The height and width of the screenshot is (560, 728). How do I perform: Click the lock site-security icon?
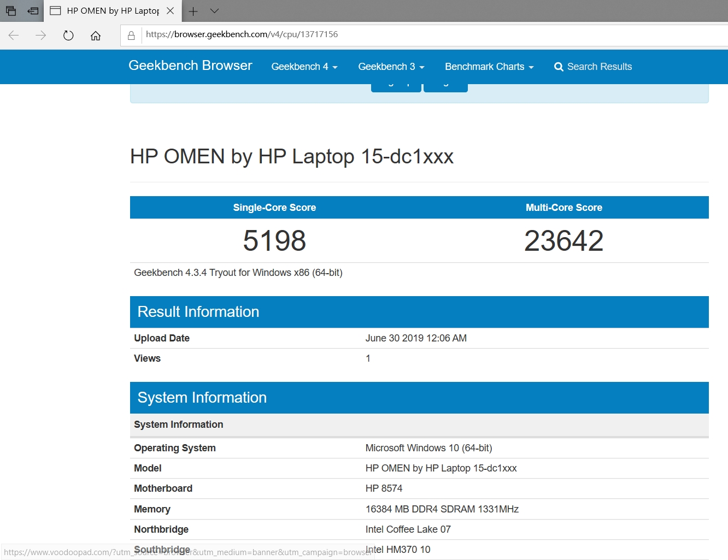pyautogui.click(x=131, y=36)
